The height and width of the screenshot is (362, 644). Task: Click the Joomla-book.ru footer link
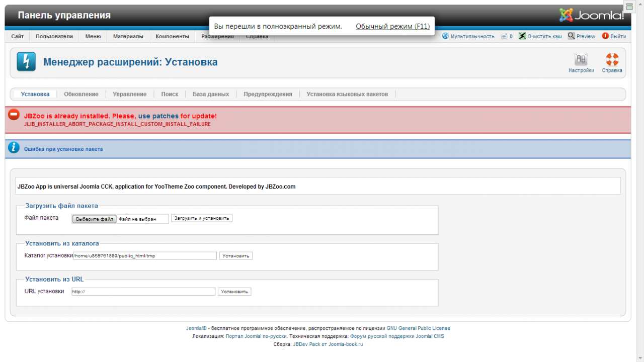pyautogui.click(x=346, y=344)
